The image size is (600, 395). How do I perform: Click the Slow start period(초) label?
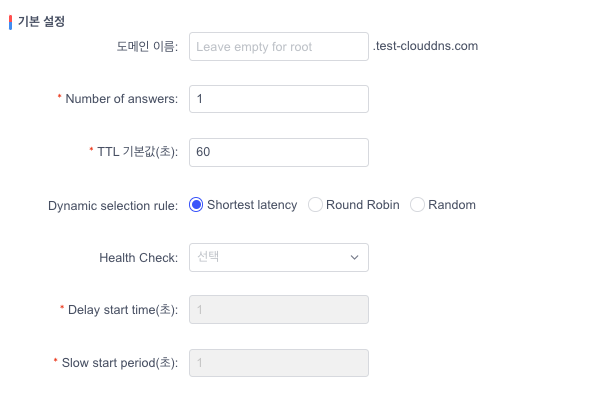click(x=120, y=363)
